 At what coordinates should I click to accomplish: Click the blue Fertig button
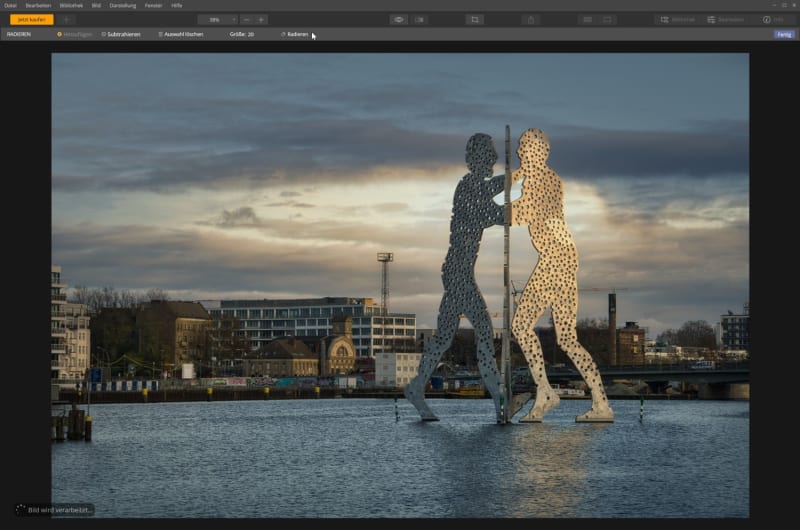pyautogui.click(x=784, y=34)
